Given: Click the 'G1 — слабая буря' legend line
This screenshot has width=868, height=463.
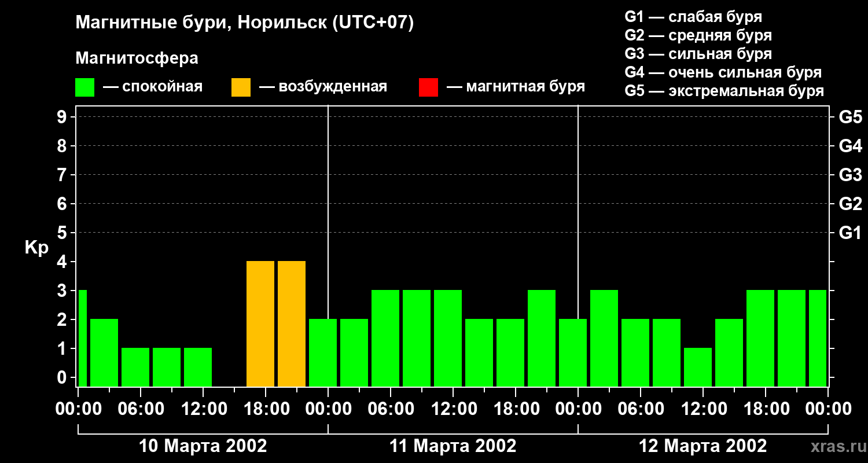Looking at the screenshot, I should [693, 17].
